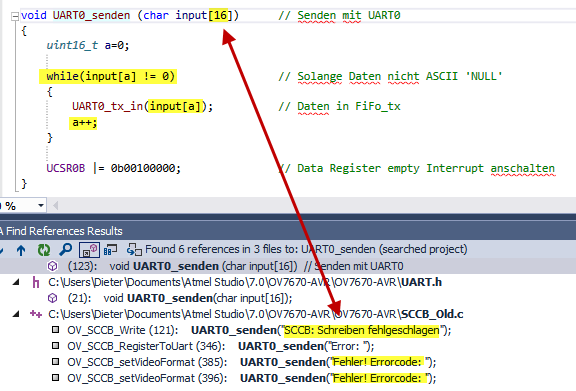Screen dimensions: 576x391
Task: Click 'uint16_t a=0;' declaration line
Action: [87, 46]
